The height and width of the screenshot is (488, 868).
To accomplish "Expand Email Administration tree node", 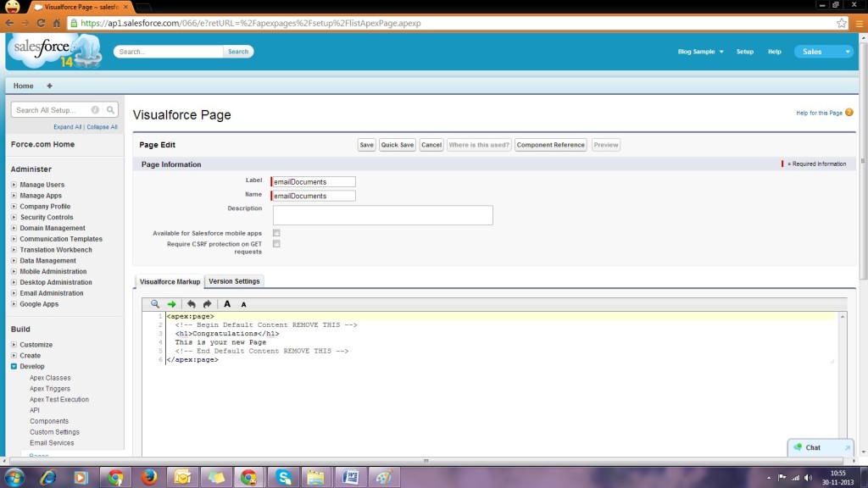I will [14, 293].
